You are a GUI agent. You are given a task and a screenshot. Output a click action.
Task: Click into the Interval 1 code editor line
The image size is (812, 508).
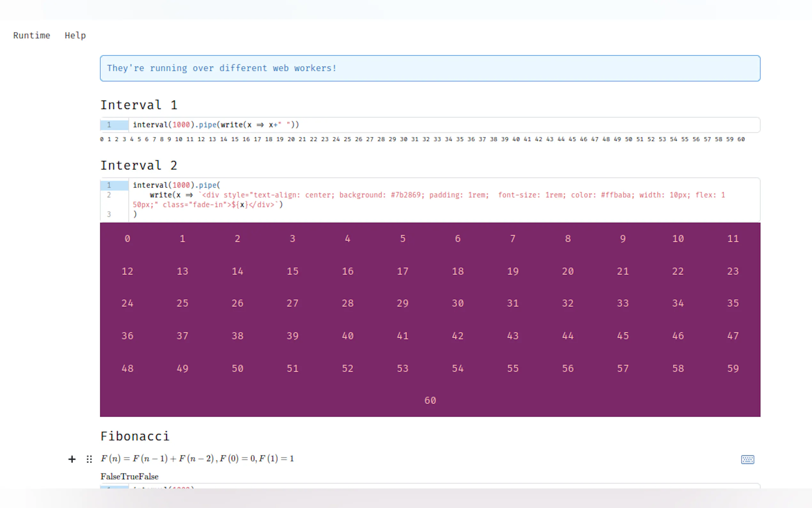[444, 125]
